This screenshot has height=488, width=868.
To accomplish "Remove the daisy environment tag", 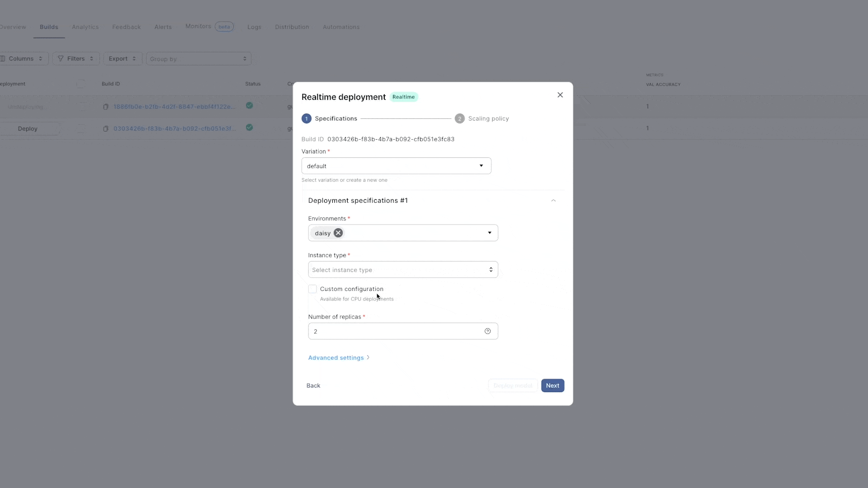I will tap(338, 233).
